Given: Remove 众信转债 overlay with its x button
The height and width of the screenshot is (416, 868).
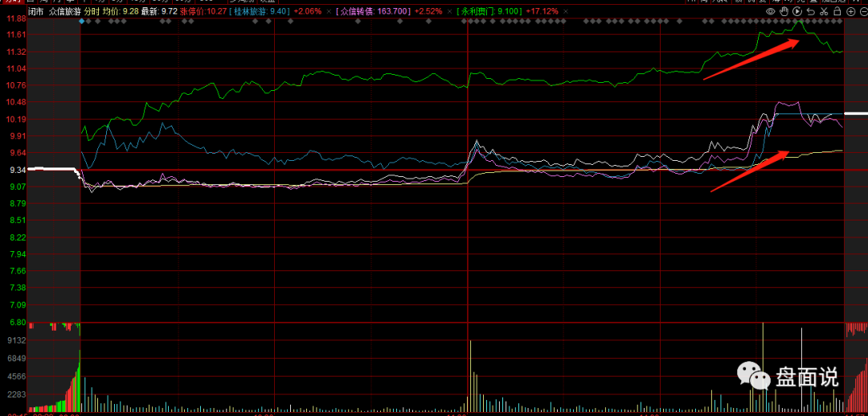Looking at the screenshot, I should pyautogui.click(x=449, y=11).
